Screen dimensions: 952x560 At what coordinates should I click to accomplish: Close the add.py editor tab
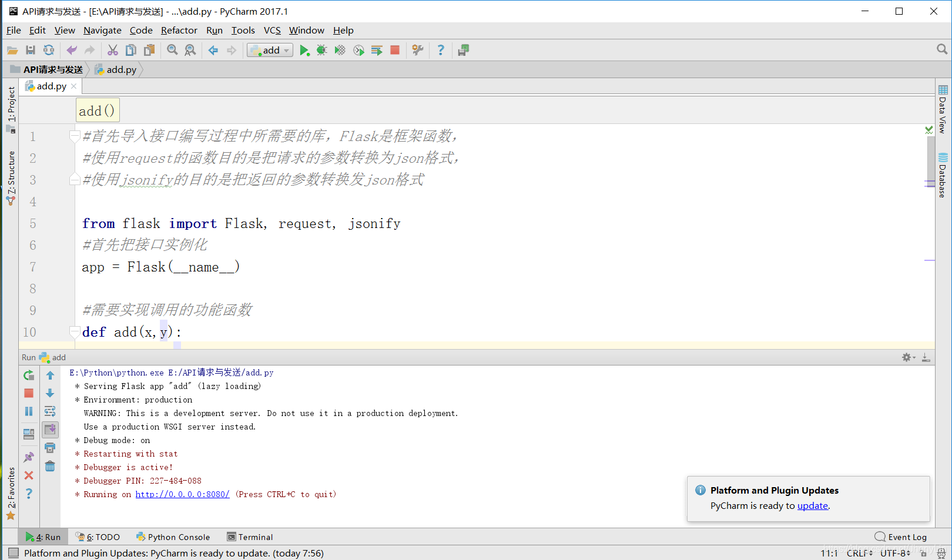click(73, 86)
